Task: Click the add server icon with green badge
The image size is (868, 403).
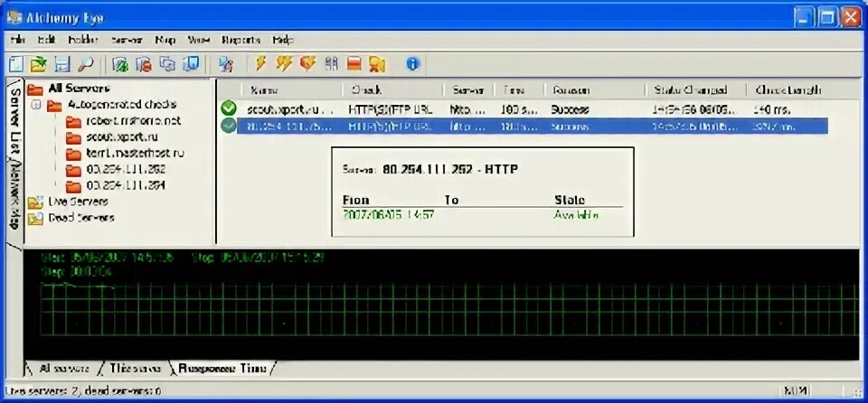Action: pos(120,64)
